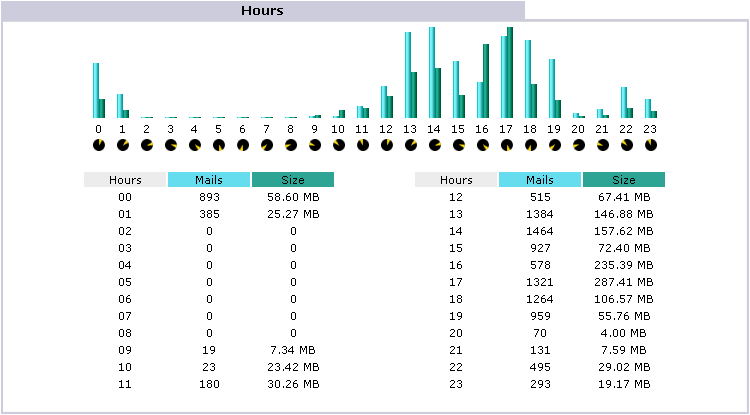Click the Mails header above the 893 value

click(x=208, y=180)
